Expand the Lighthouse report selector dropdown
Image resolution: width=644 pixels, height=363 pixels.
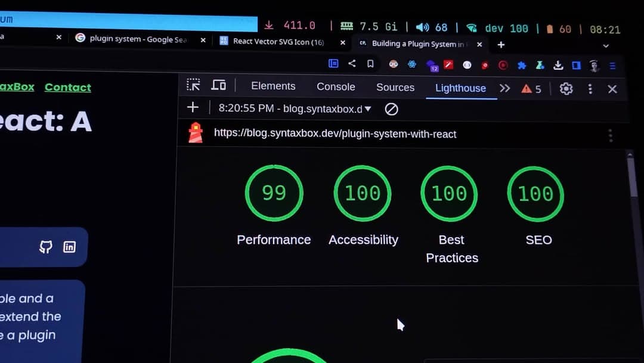point(368,109)
